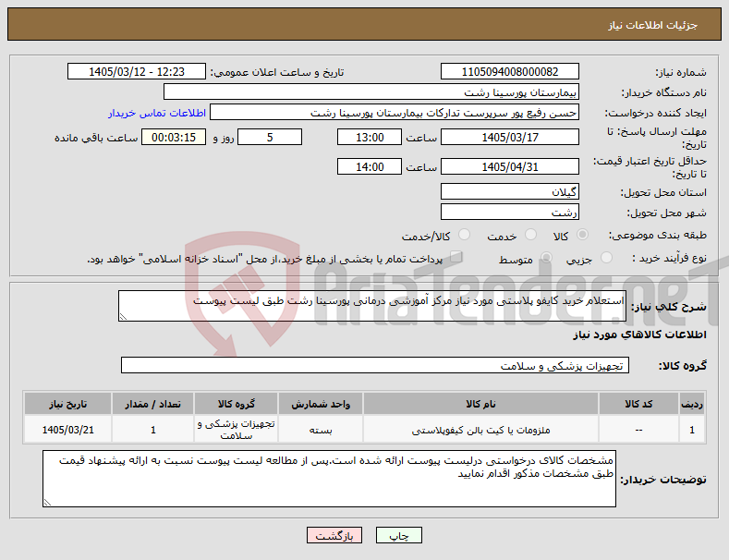Select the متوسط purchase type radio
The image size is (729, 560).
point(547,258)
